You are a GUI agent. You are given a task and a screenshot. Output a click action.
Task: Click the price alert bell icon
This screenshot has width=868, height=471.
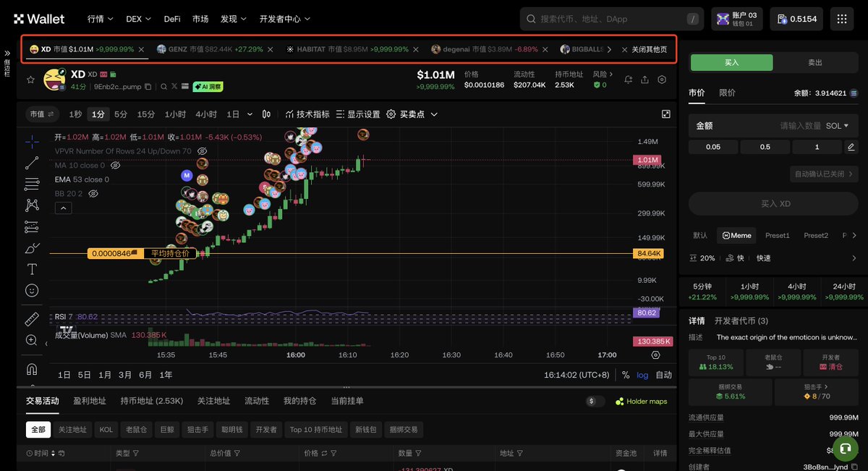pyautogui.click(x=628, y=80)
